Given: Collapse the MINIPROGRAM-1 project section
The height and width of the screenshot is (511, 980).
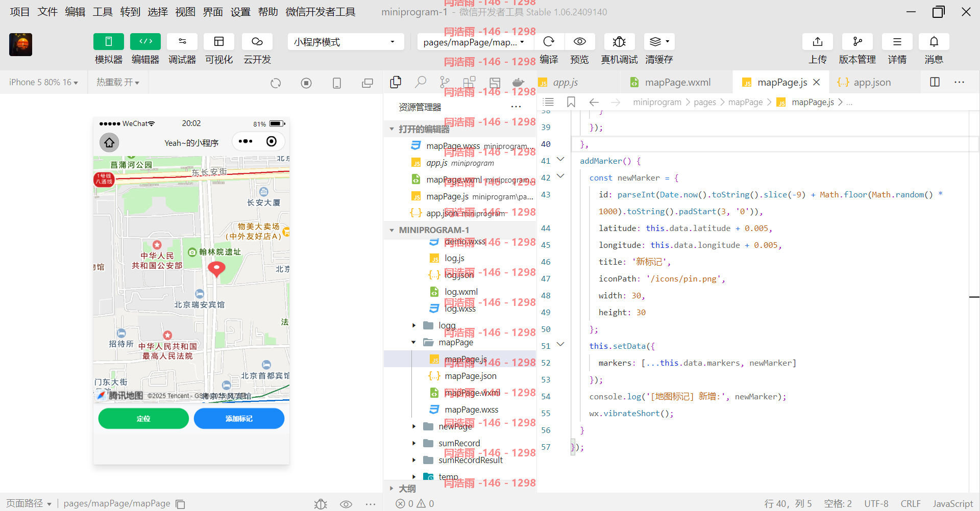Looking at the screenshot, I should pos(392,230).
